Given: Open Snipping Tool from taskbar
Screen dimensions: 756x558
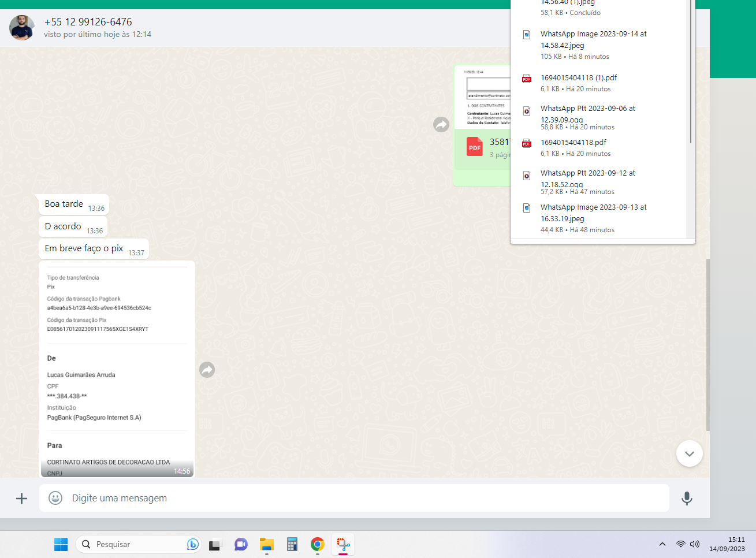Looking at the screenshot, I should coord(343,544).
